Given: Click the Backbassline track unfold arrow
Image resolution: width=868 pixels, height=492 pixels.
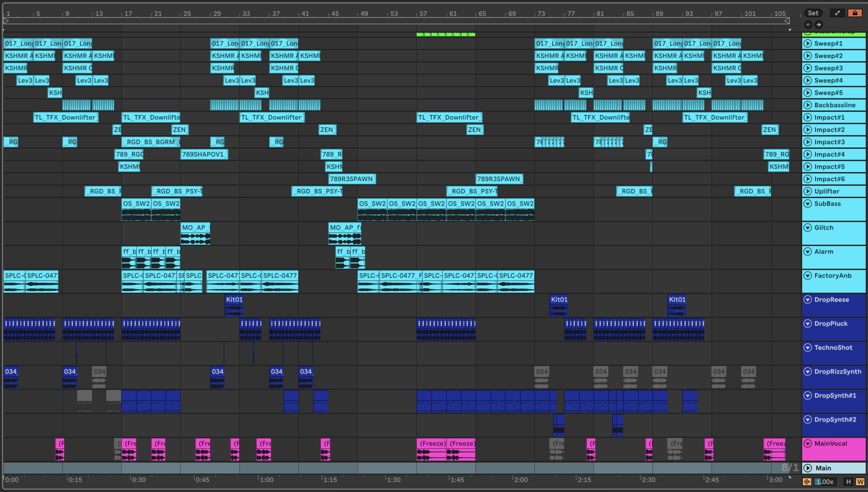Looking at the screenshot, I should 807,105.
